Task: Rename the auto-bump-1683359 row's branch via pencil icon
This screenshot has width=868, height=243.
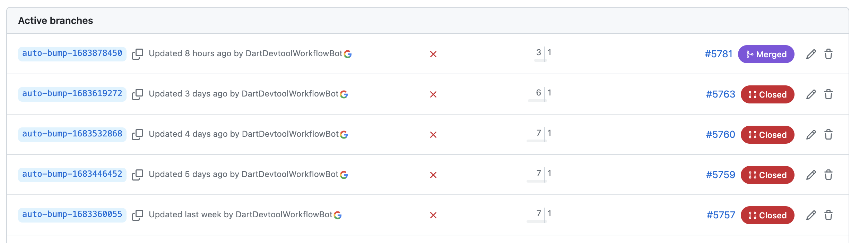Action: (x=811, y=215)
